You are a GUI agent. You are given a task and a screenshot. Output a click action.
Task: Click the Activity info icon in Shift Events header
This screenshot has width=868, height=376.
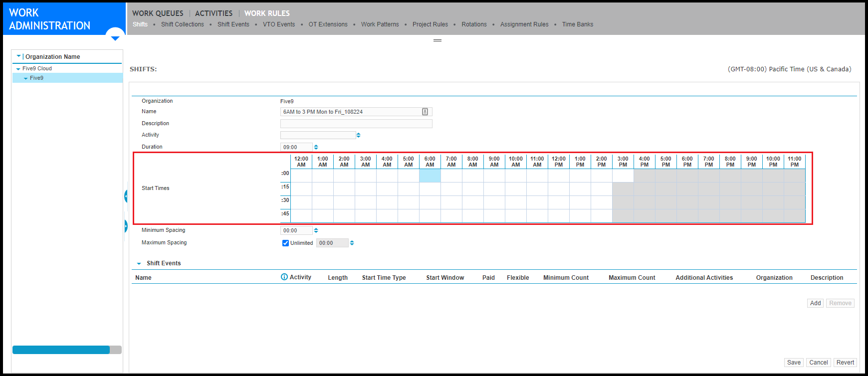(284, 277)
